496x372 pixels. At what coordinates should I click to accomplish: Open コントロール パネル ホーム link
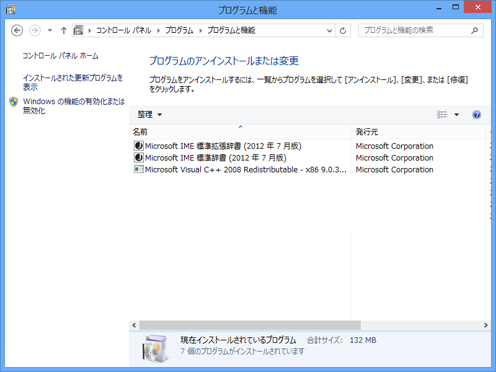click(60, 56)
